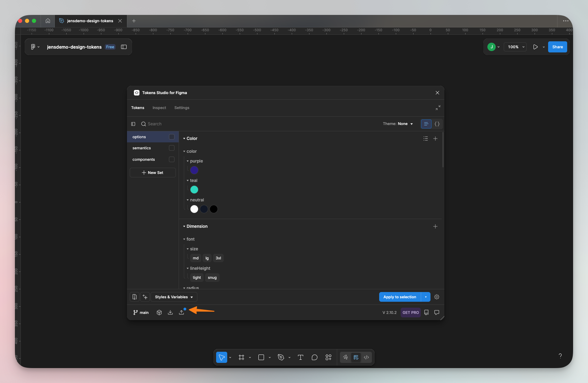Switch to JSON view of tokens

[x=437, y=124]
